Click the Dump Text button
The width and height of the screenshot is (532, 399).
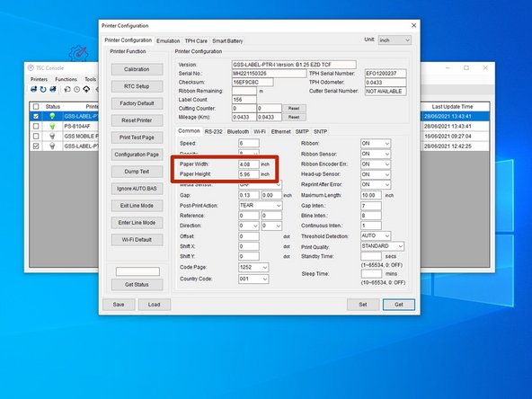pos(137,172)
